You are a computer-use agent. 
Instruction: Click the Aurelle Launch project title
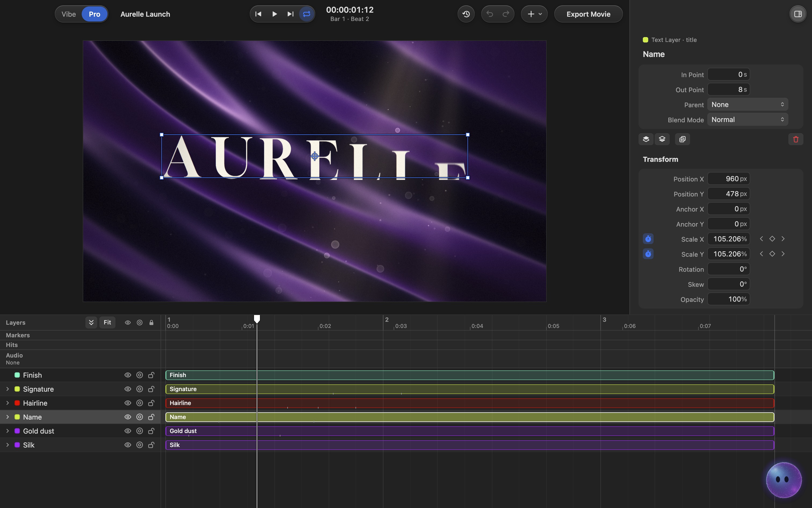click(145, 14)
